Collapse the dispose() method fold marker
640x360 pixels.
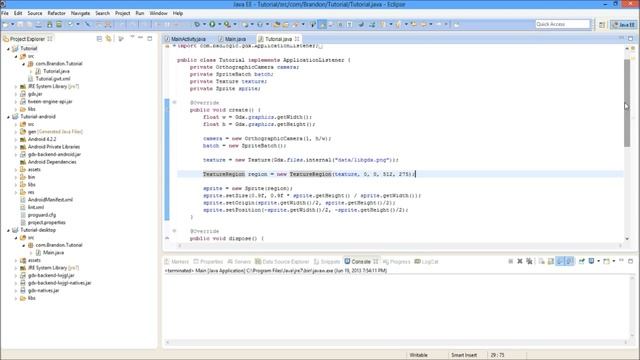point(174,231)
